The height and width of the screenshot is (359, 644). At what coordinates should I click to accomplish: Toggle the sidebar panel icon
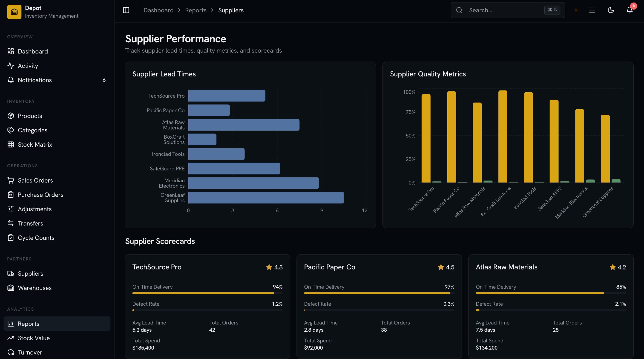coord(126,10)
